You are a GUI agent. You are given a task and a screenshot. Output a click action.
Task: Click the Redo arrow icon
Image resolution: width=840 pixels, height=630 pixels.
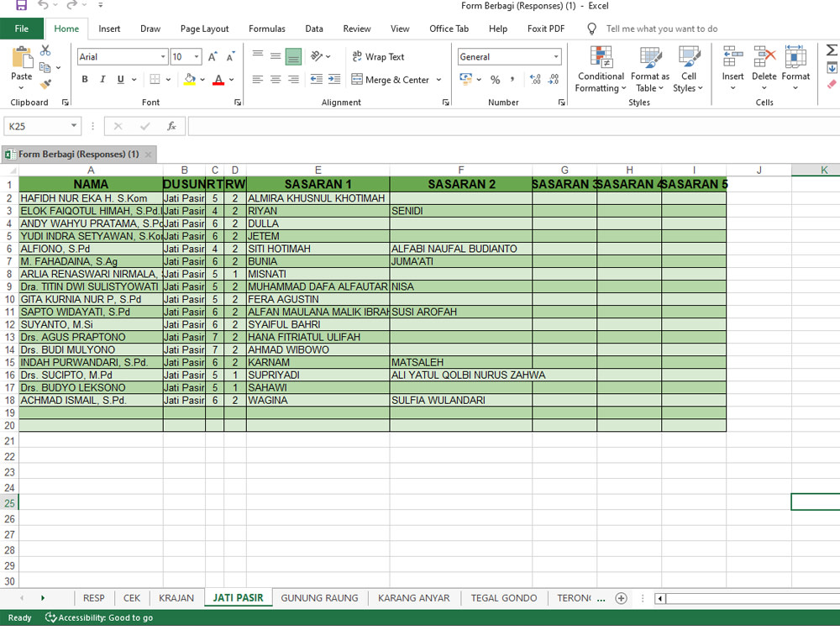(x=71, y=5)
